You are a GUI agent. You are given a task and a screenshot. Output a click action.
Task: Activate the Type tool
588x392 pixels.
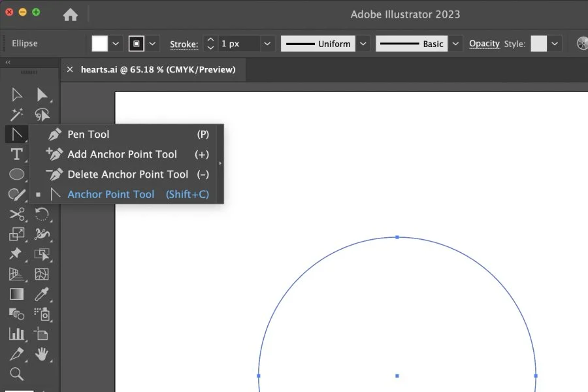[x=17, y=154]
